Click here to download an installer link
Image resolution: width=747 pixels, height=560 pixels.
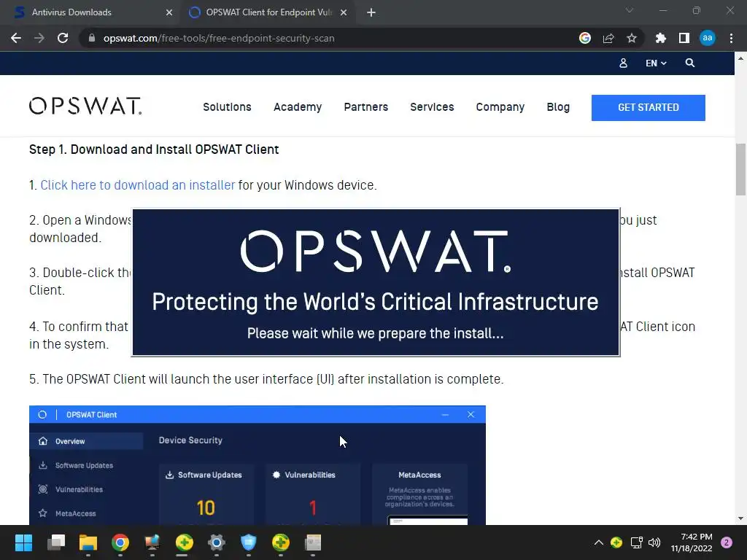(x=138, y=184)
